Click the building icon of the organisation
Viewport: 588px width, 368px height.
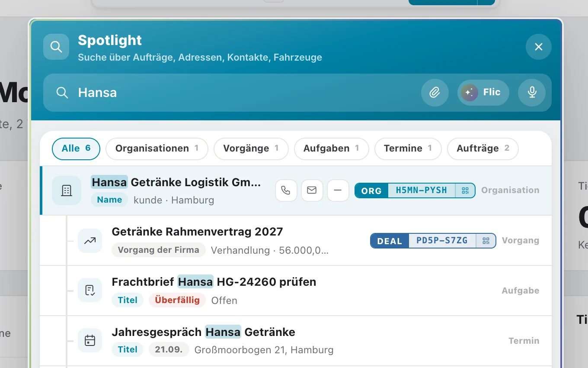[67, 190]
